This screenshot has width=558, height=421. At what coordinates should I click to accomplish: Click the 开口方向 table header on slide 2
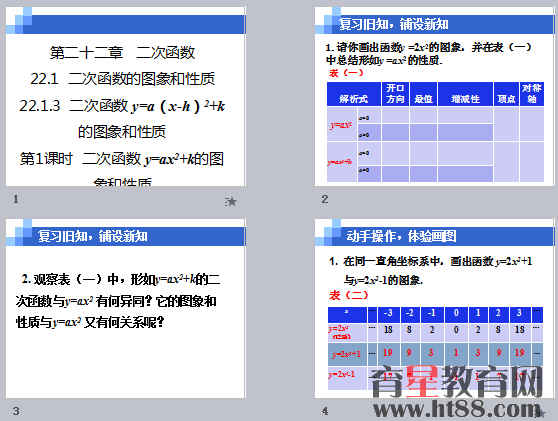pos(395,94)
